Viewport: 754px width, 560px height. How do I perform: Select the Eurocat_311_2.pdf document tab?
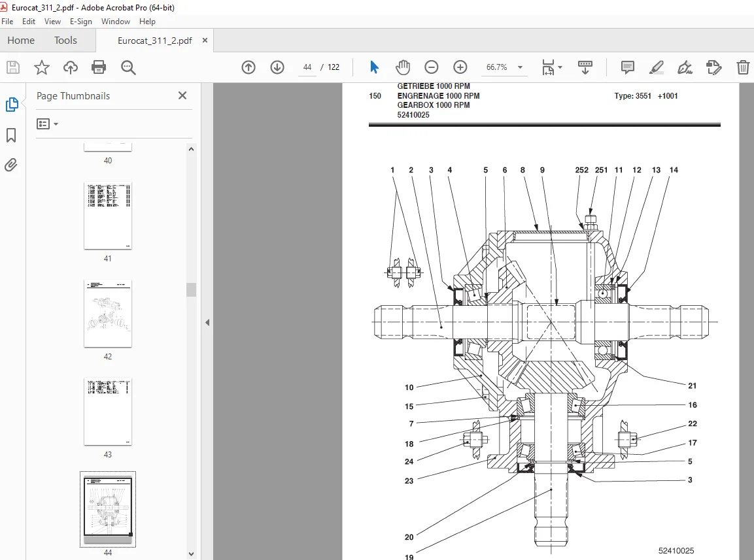coord(155,41)
